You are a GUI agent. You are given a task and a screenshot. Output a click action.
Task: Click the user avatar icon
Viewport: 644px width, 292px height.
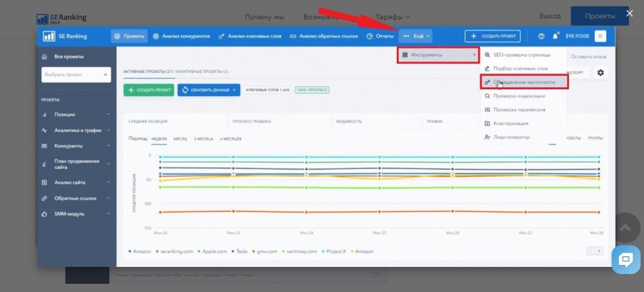[x=600, y=36]
